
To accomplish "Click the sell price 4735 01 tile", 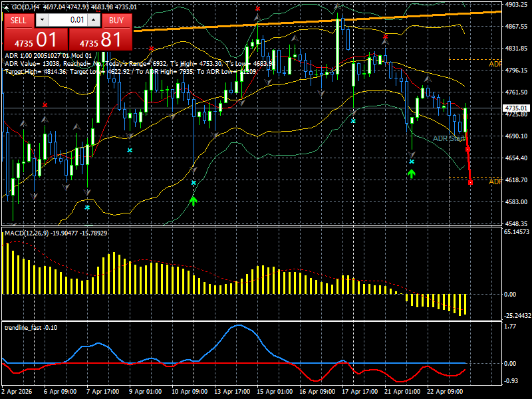I will (x=36, y=39).
